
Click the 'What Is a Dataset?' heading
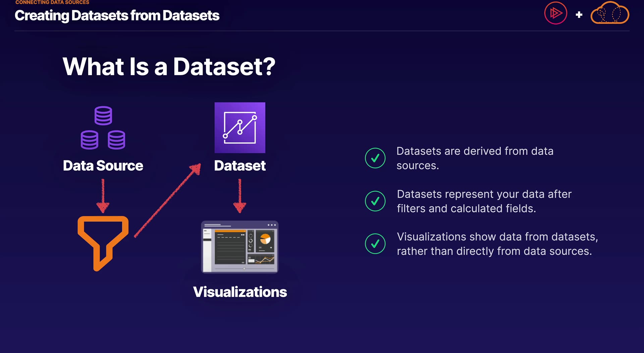tap(169, 66)
